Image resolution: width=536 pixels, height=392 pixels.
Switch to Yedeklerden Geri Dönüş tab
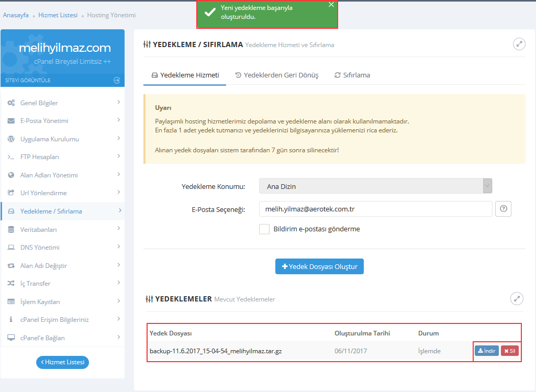[x=276, y=75]
